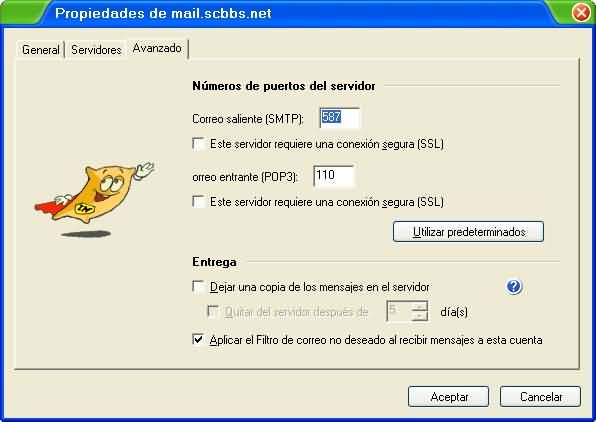Enable SSL for incoming POP3 server
The image size is (596, 422).
point(198,201)
